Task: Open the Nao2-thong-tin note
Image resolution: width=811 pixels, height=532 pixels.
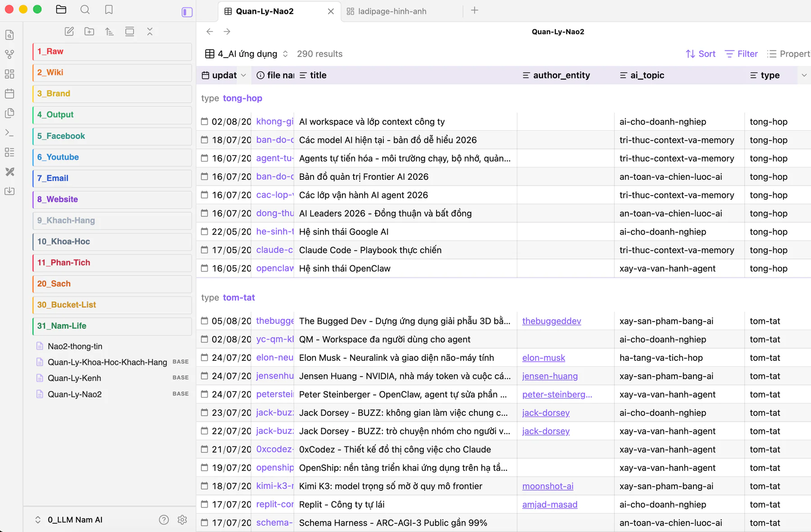Action: tap(112, 346)
